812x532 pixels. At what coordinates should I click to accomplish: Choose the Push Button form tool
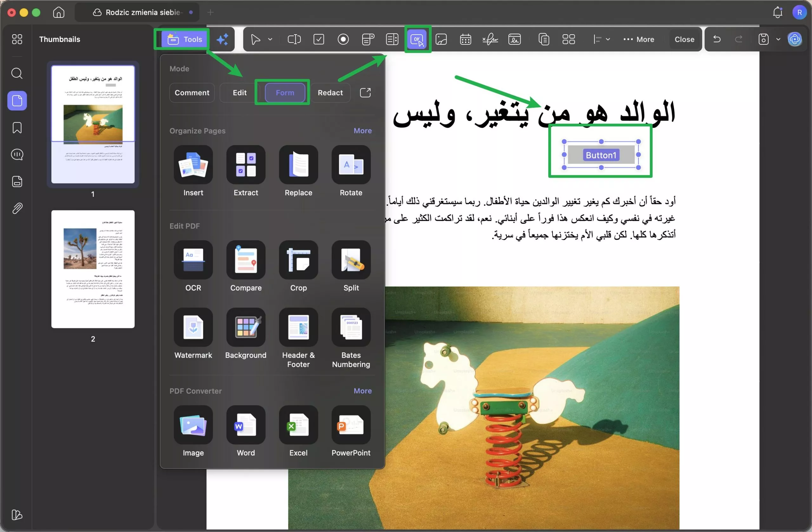pyautogui.click(x=417, y=39)
